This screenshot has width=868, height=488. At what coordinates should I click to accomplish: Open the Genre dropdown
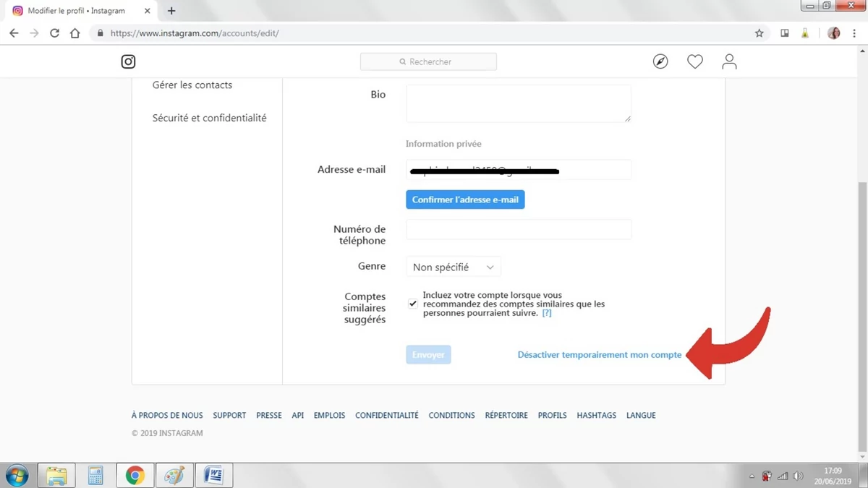pos(453,267)
